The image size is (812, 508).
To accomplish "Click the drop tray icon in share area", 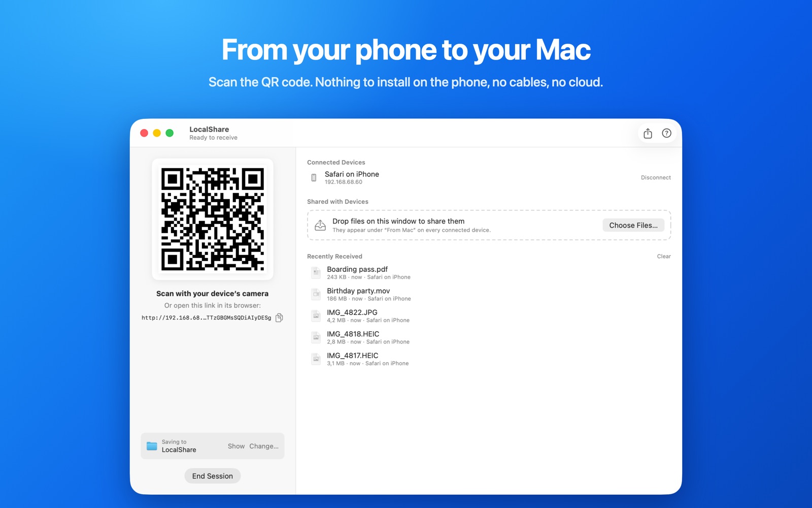I will [320, 225].
